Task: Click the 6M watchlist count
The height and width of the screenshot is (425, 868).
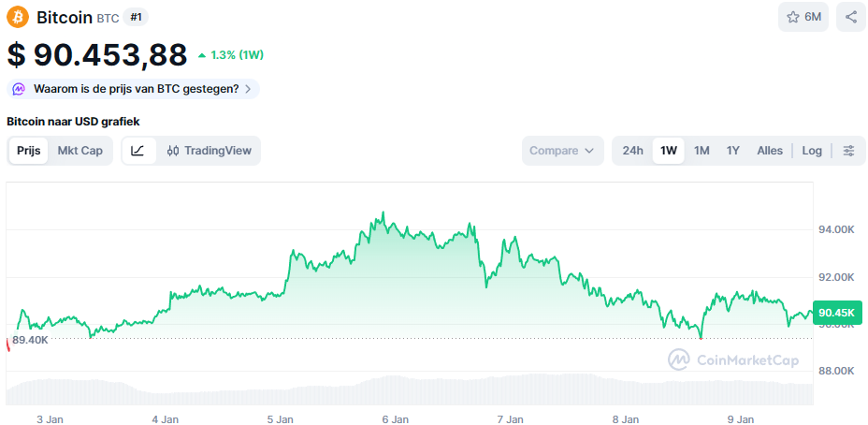Action: pos(813,17)
